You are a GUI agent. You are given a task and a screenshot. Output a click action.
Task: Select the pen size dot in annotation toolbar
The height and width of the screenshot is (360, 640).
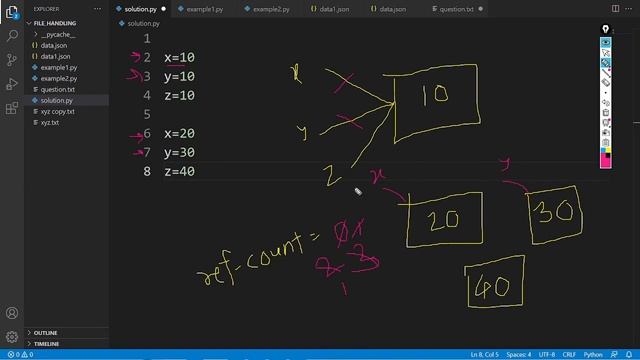pos(606,93)
